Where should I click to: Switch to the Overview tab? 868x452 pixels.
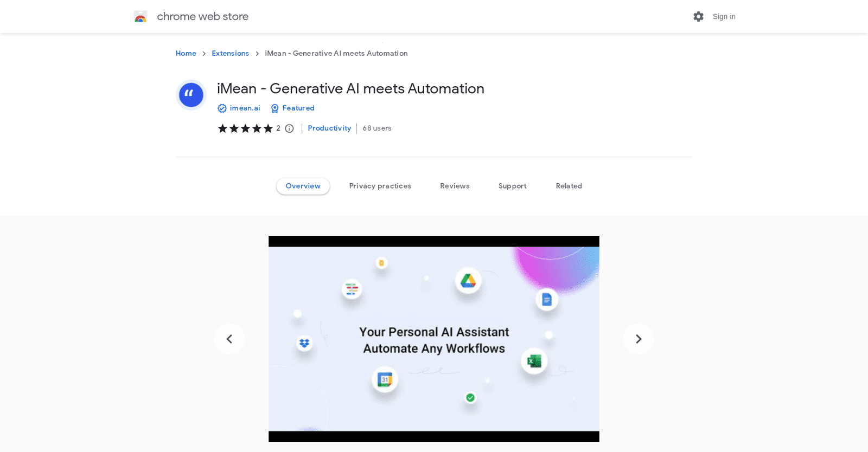(x=303, y=186)
